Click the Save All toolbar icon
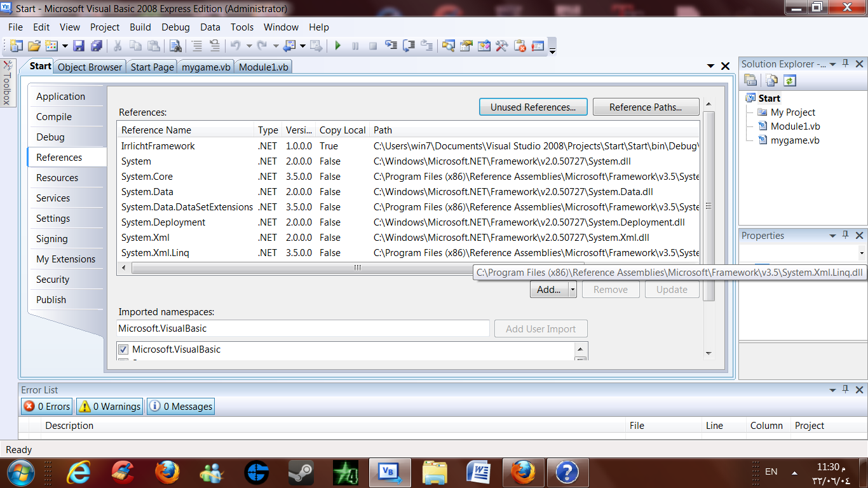 [97, 46]
